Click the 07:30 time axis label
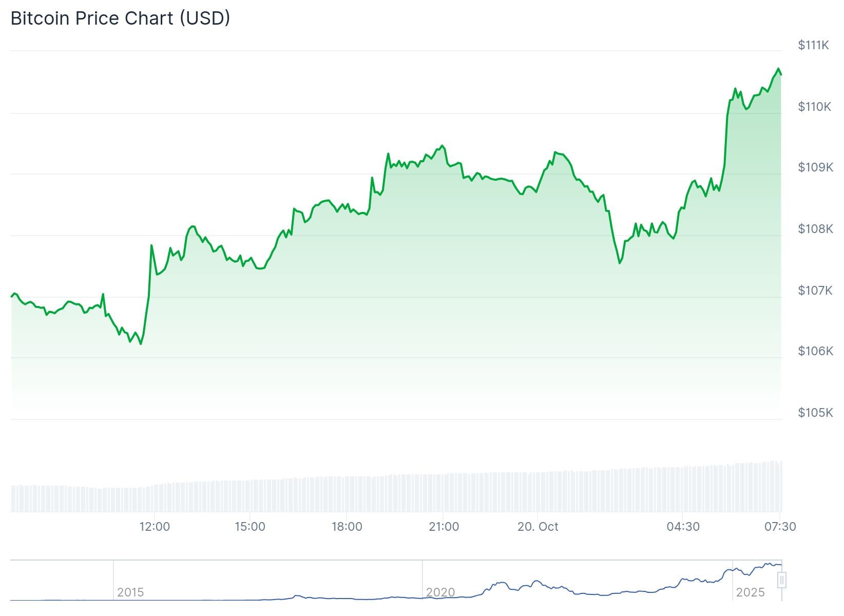Image resolution: width=844 pixels, height=616 pixels. [x=780, y=527]
